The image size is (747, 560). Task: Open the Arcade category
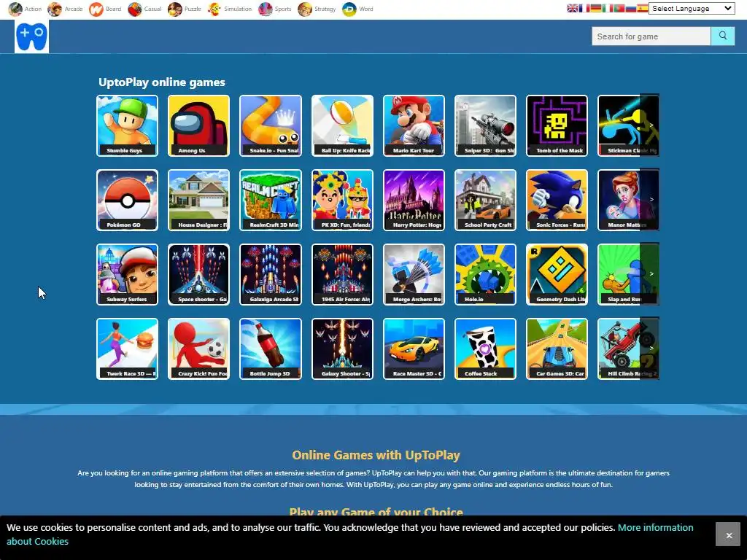(65, 9)
